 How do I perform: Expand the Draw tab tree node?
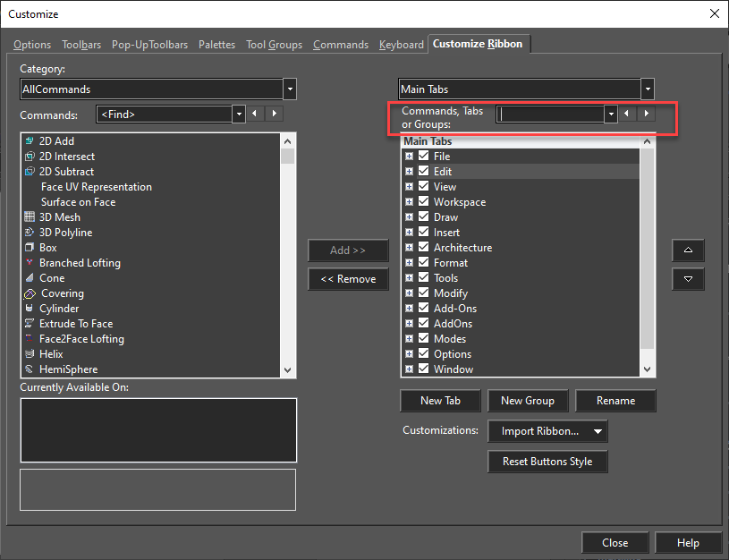coord(409,217)
